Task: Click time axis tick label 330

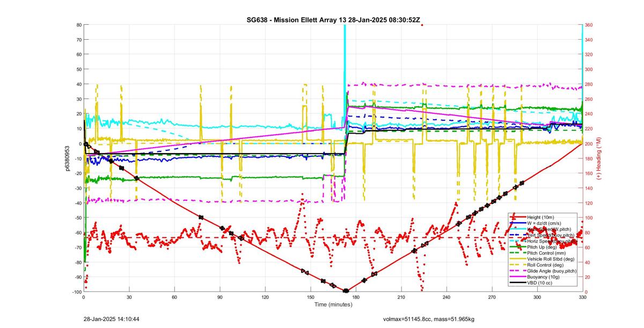Action: click(x=582, y=297)
